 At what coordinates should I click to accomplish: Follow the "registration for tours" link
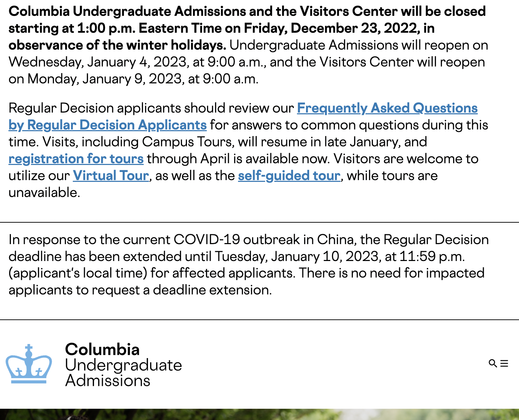point(76,159)
